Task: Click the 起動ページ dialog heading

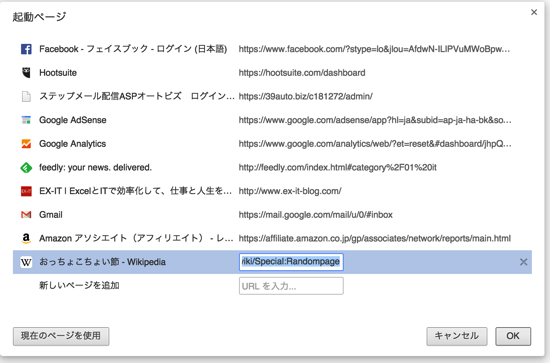Action: 39,17
